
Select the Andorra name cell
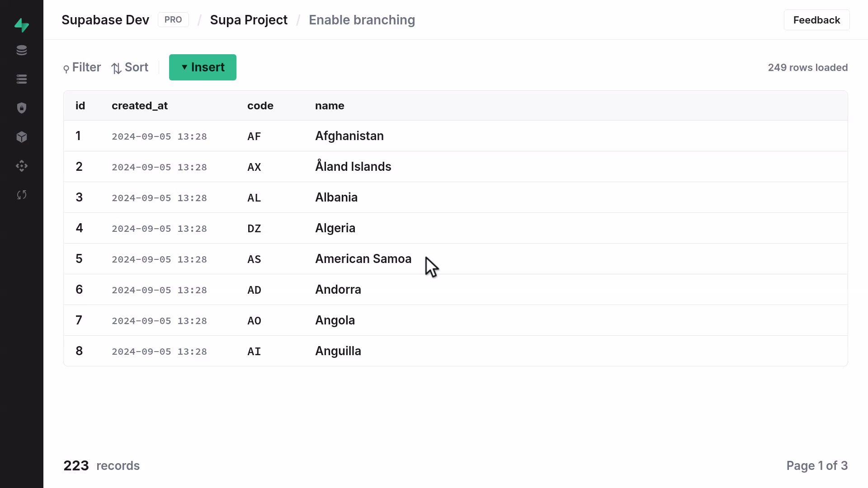338,290
